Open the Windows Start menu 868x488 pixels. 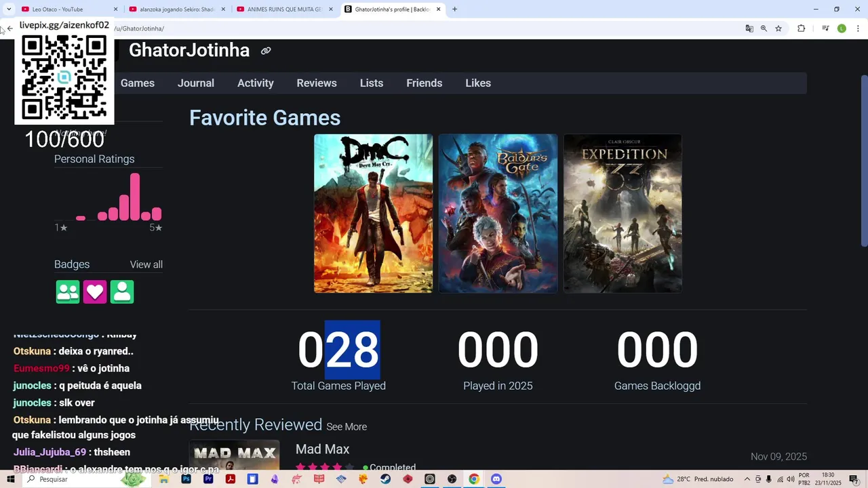pos(10,479)
